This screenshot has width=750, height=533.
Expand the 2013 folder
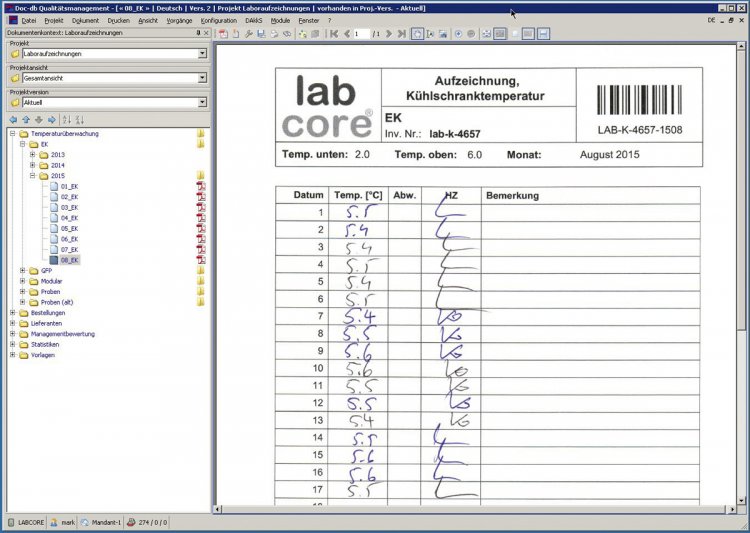click(33, 155)
